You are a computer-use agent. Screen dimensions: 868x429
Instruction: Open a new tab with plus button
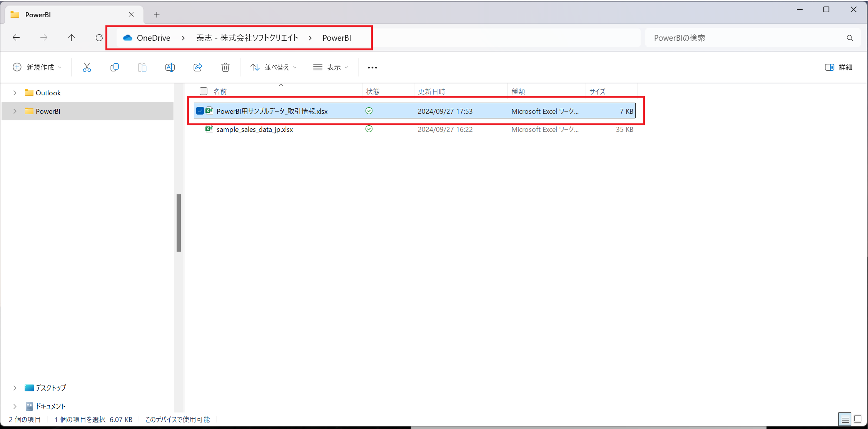pos(157,15)
